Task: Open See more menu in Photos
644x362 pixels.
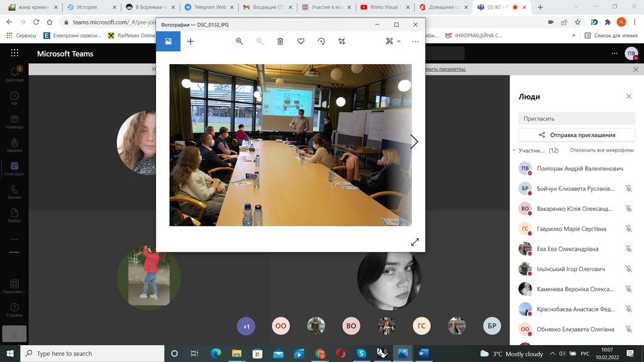Action: click(415, 41)
